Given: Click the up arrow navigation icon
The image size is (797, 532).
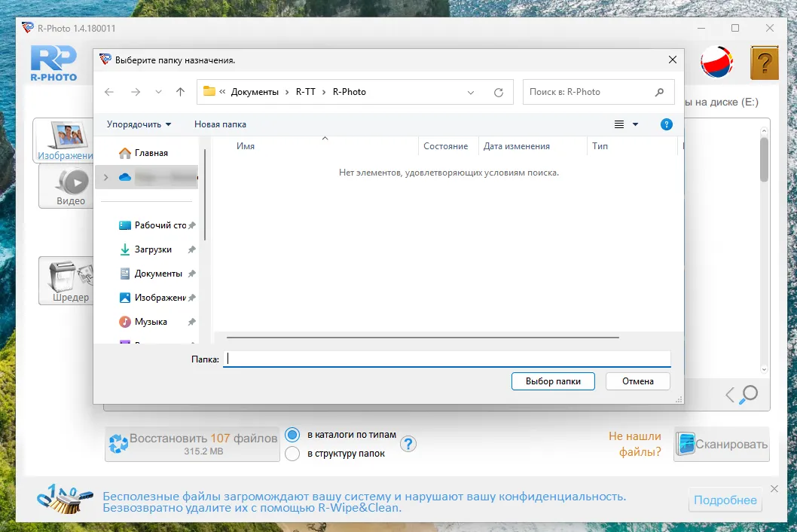Looking at the screenshot, I should click(180, 92).
